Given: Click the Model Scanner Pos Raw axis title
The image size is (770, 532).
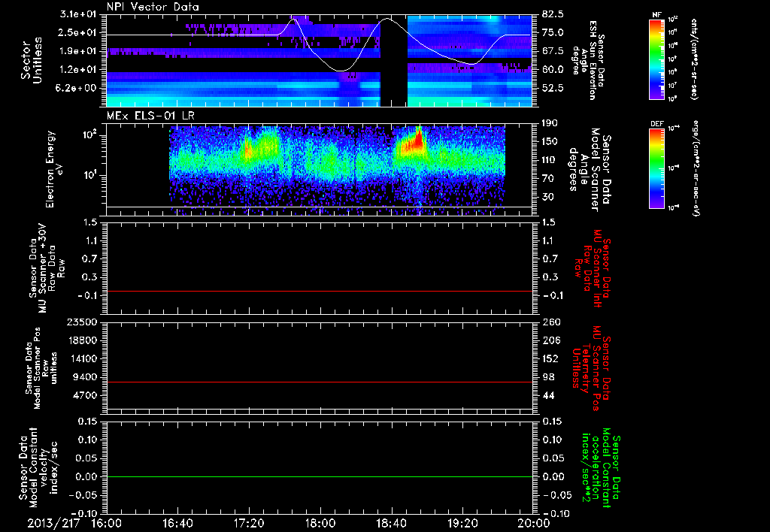Looking at the screenshot, I should pos(41,368).
